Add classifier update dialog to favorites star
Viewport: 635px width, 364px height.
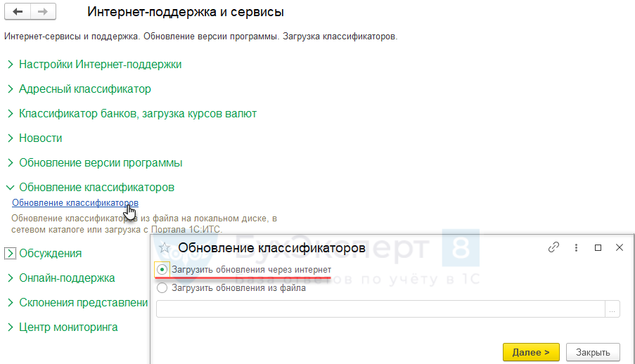tap(165, 247)
